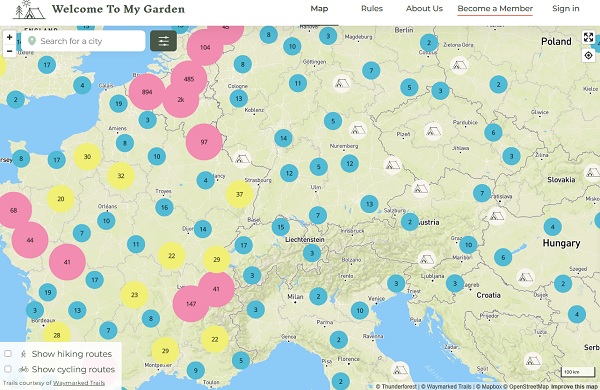Enable the Show cycling routes checkbox
The image size is (600, 390).
8,369
